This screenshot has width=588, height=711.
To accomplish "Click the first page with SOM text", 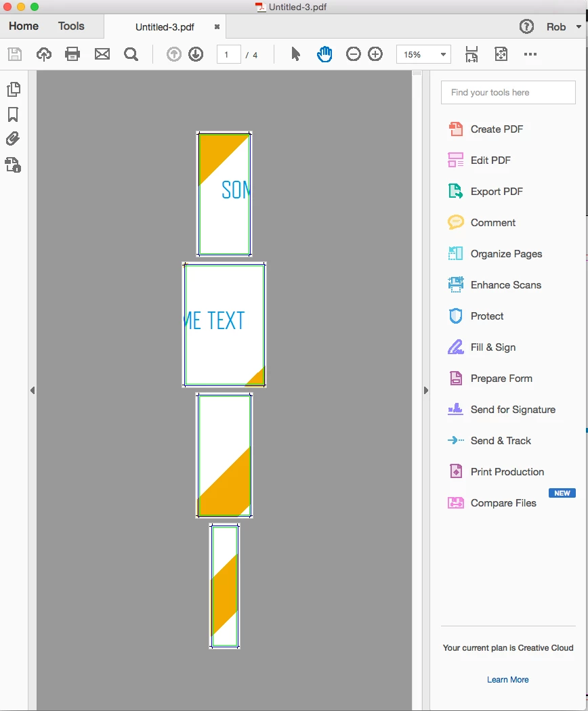I will coord(224,194).
